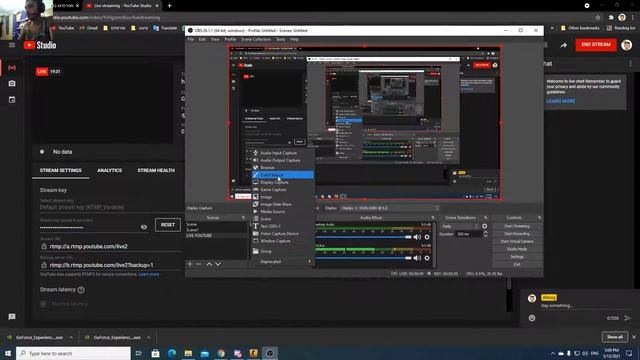The height and width of the screenshot is (360, 640).
Task: Click the feedback icon at sidebar bottom
Action: (12, 317)
